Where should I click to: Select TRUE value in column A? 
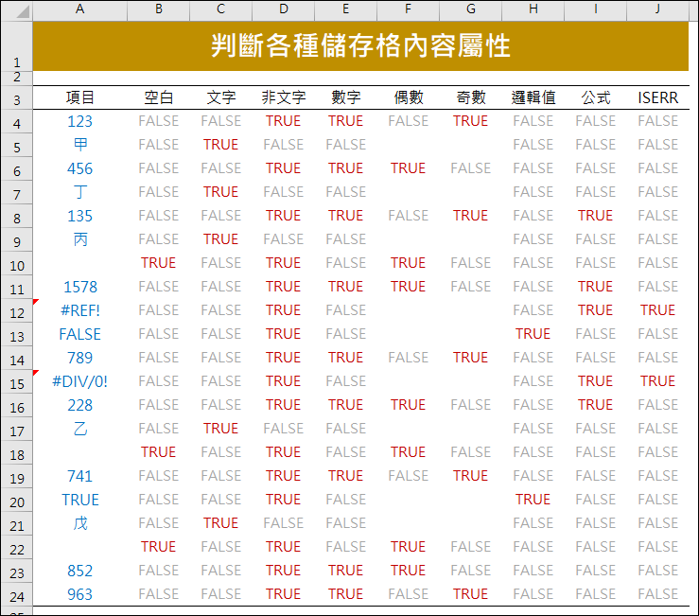[x=79, y=500]
